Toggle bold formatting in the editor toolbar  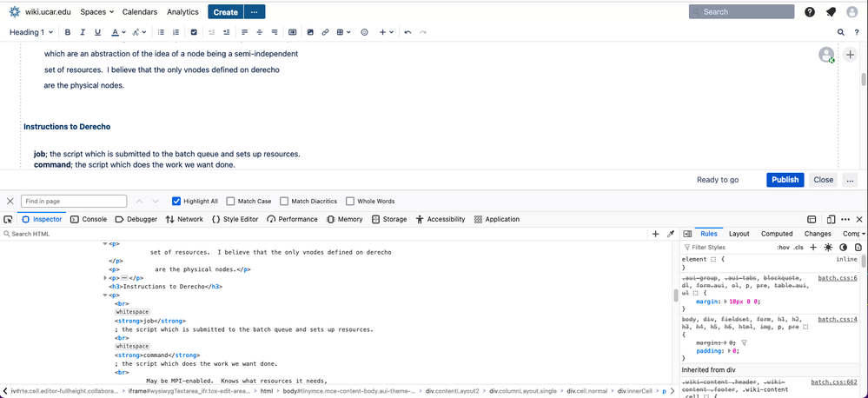tap(68, 32)
